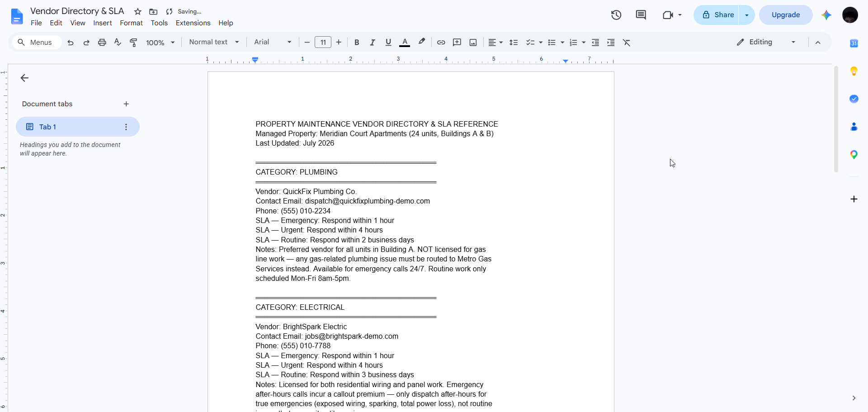Add a new document tab
The height and width of the screenshot is (412, 868).
click(x=126, y=104)
